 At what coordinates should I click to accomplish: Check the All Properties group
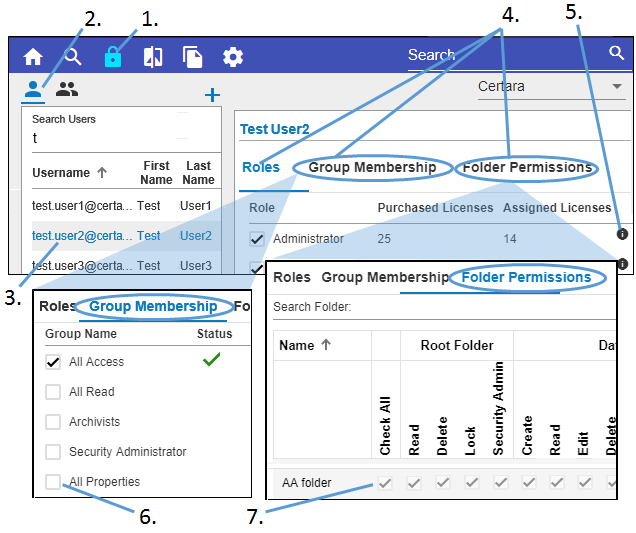click(x=53, y=481)
